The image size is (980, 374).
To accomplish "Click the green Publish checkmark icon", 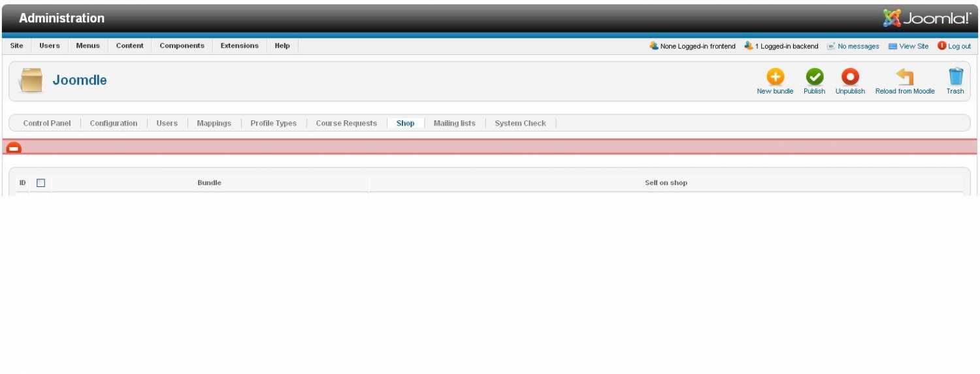I will tap(814, 76).
